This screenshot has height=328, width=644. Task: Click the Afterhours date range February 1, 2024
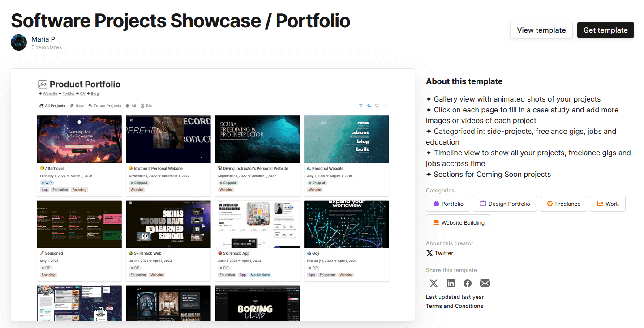(x=66, y=176)
